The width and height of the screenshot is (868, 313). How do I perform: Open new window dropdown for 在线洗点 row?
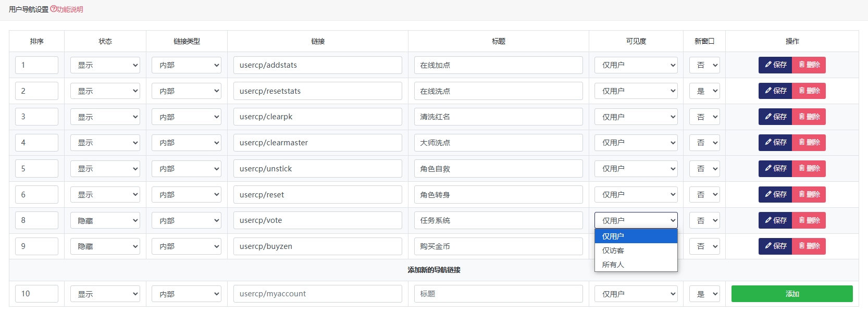click(x=704, y=91)
